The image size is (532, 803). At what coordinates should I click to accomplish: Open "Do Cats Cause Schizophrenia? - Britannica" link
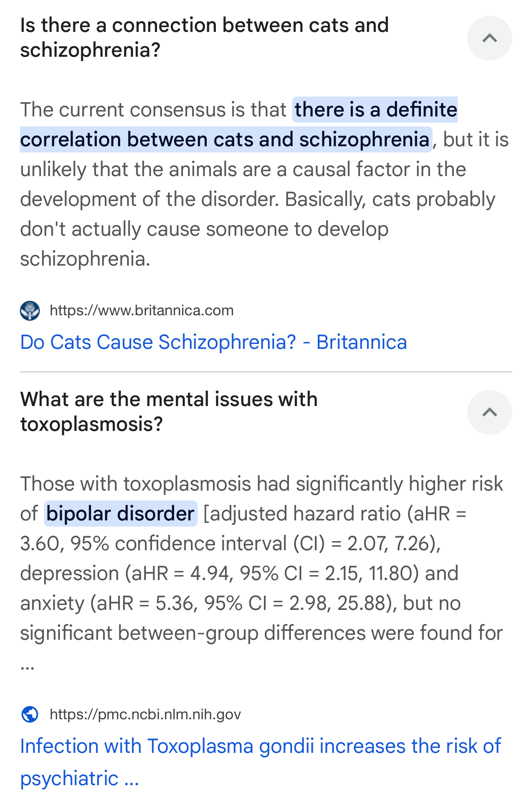[213, 342]
